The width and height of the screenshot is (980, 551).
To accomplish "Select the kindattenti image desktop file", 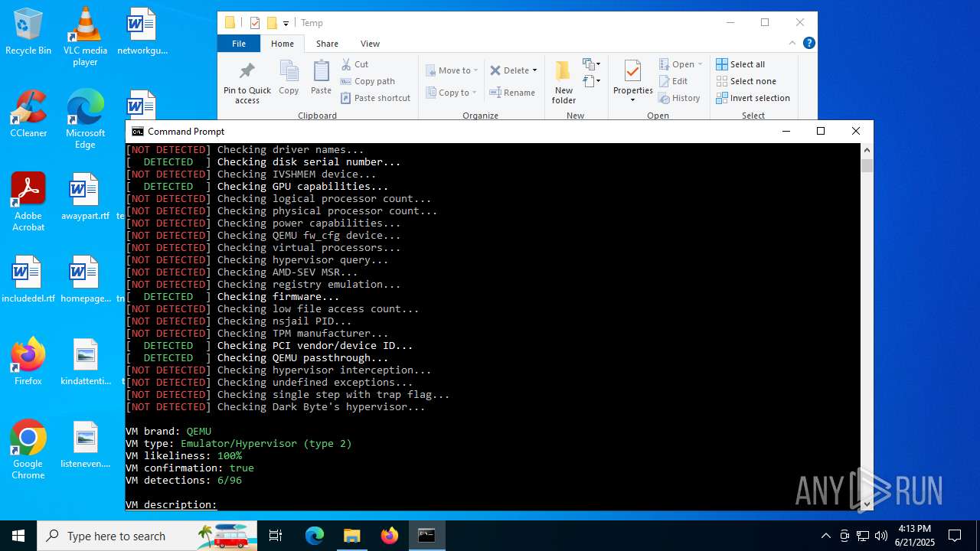I will (85, 363).
